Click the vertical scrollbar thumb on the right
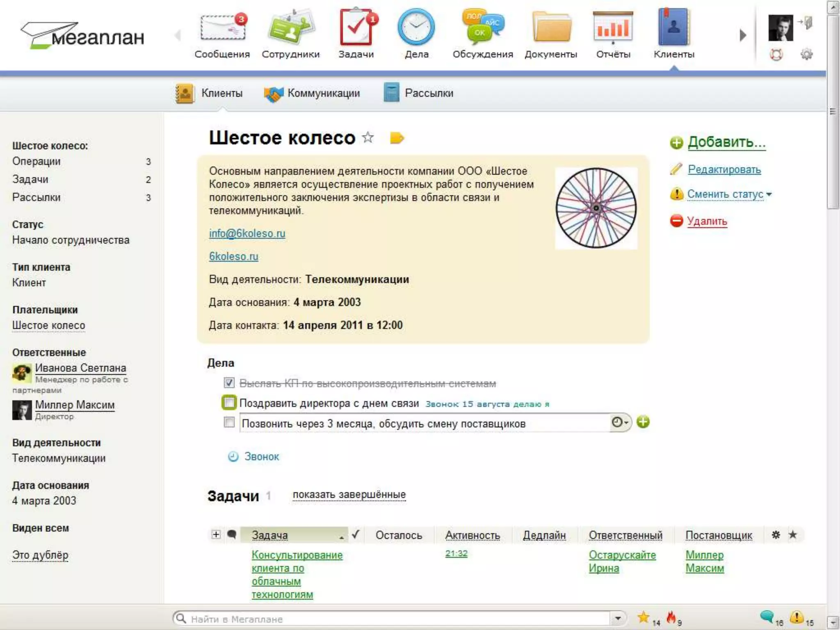 coord(833,111)
